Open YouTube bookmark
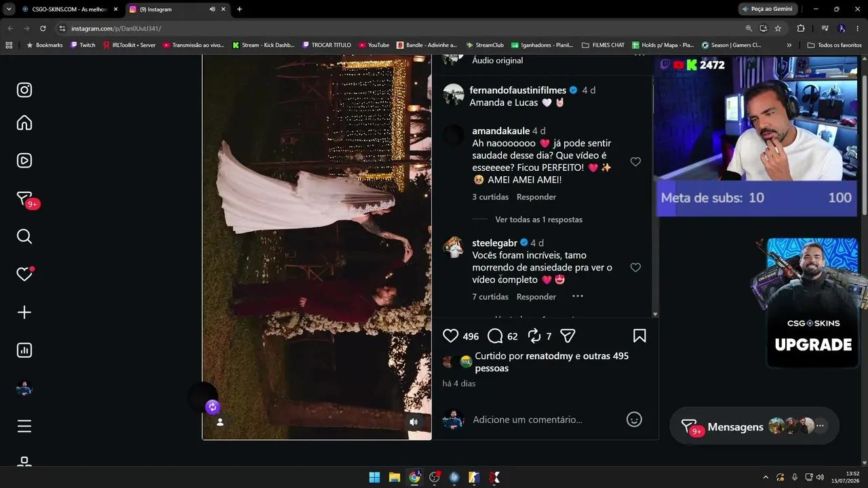 point(374,45)
